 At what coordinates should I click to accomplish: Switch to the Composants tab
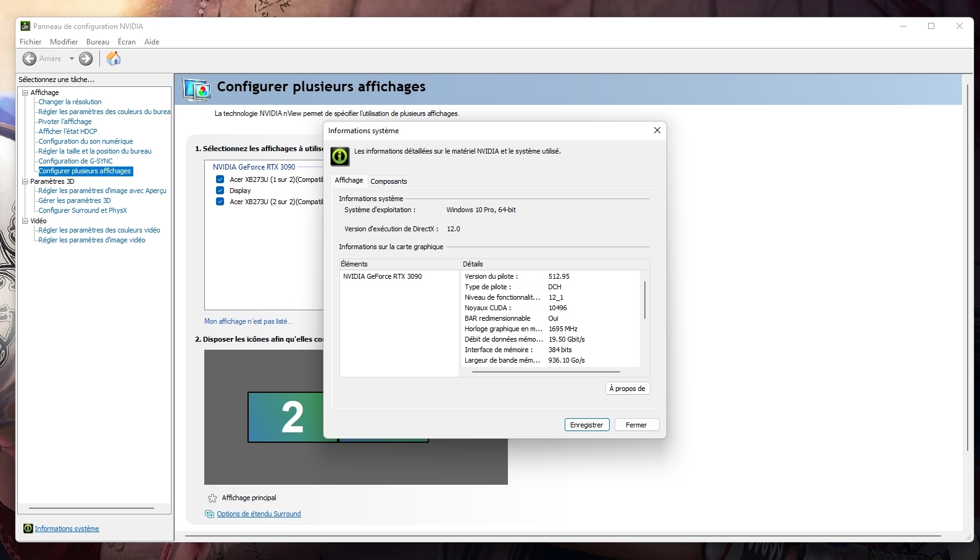(x=389, y=181)
